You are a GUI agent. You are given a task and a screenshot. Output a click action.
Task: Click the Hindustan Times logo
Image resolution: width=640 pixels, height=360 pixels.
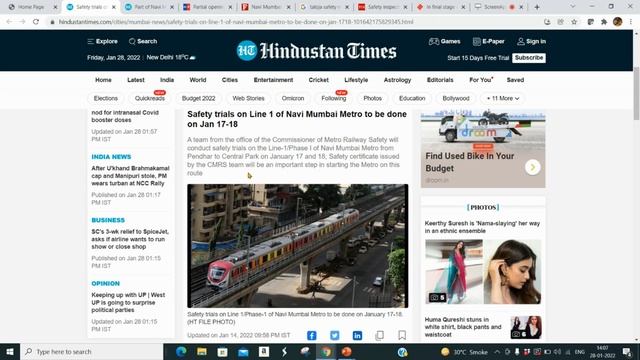tap(316, 51)
